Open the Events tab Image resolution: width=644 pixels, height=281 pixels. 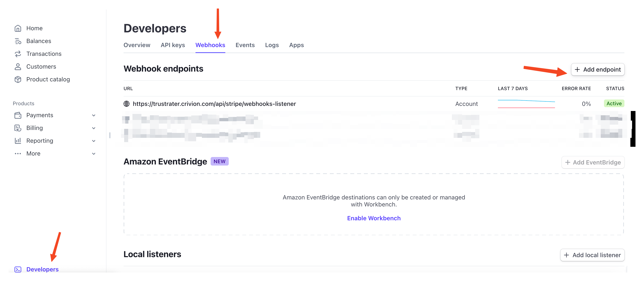point(245,45)
